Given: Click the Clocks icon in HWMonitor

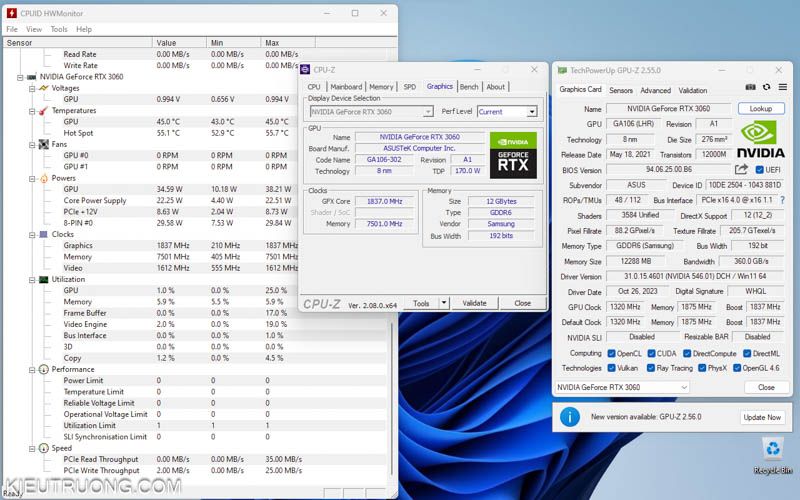Looking at the screenshot, I should (44, 234).
